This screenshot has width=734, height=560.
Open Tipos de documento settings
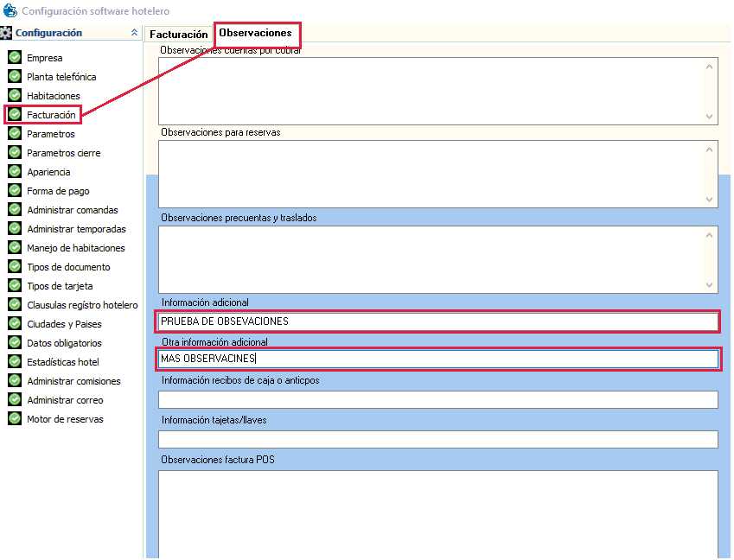[68, 267]
